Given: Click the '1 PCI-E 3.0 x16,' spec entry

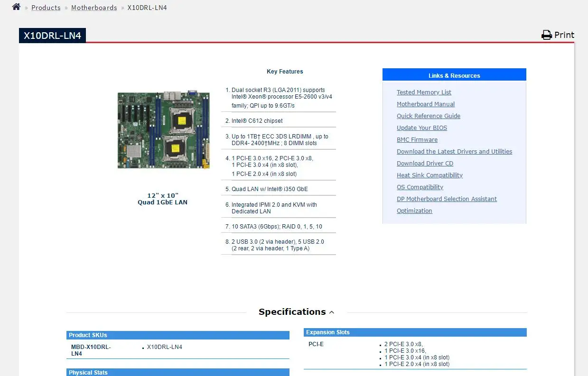Looking at the screenshot, I should point(405,351).
